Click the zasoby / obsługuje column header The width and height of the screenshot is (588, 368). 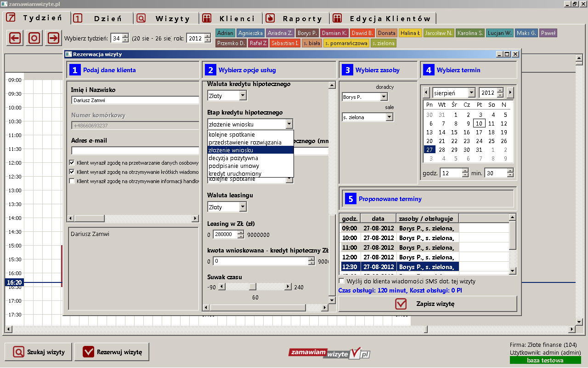[427, 218]
